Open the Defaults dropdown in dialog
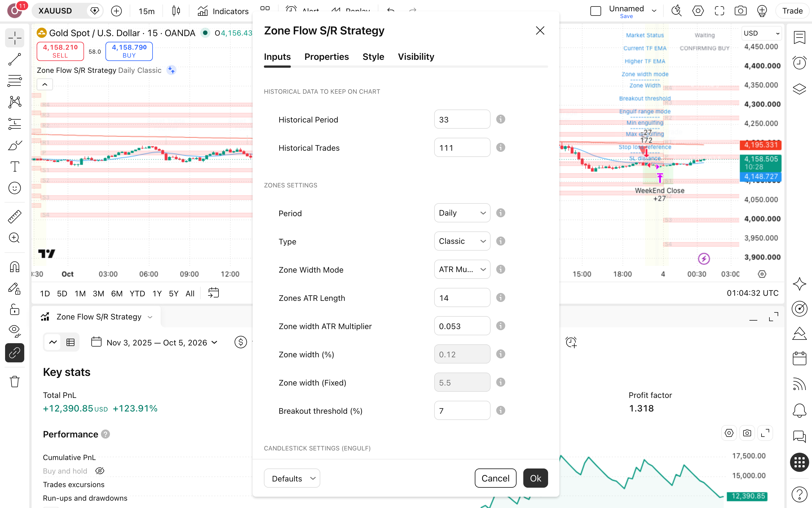Viewport: 812px width, 508px height. coord(292,478)
